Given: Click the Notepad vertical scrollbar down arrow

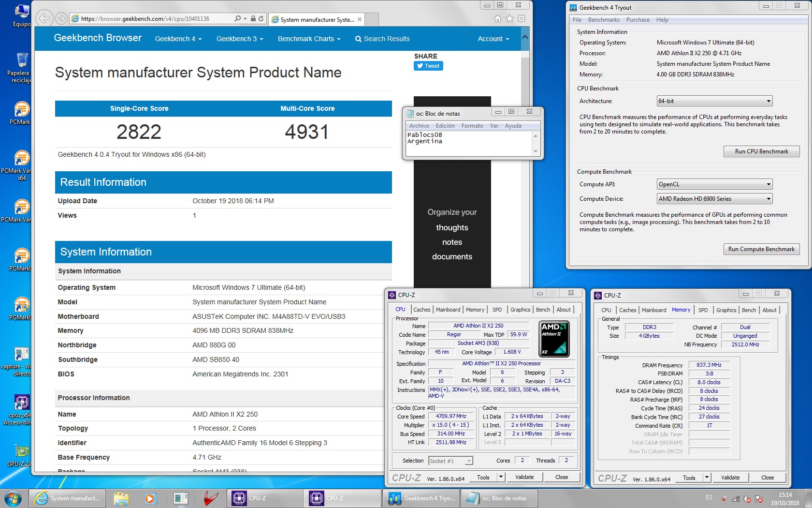Looking at the screenshot, I should click(x=536, y=152).
